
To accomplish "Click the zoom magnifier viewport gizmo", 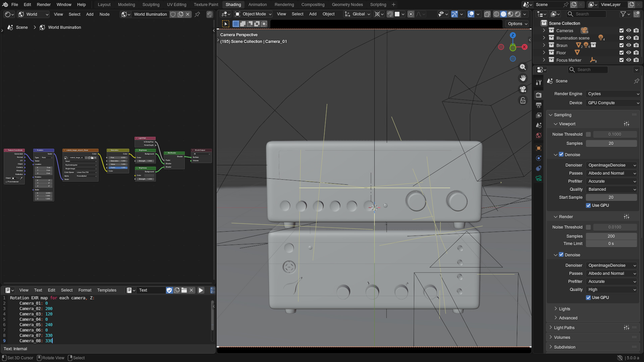I will click(x=523, y=67).
